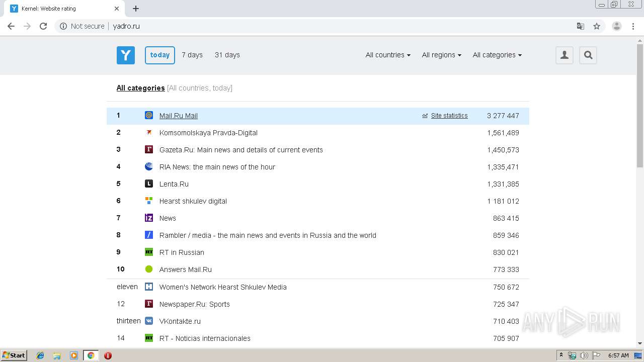This screenshot has height=362, width=644.
Task: Launch Internet Explorer from the taskbar
Action: (40, 355)
